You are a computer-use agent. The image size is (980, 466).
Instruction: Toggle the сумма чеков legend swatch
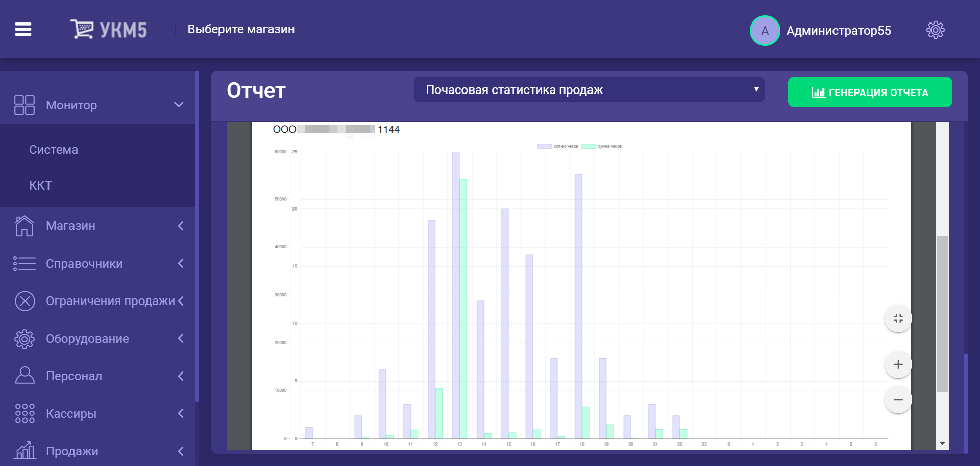pyautogui.click(x=589, y=146)
